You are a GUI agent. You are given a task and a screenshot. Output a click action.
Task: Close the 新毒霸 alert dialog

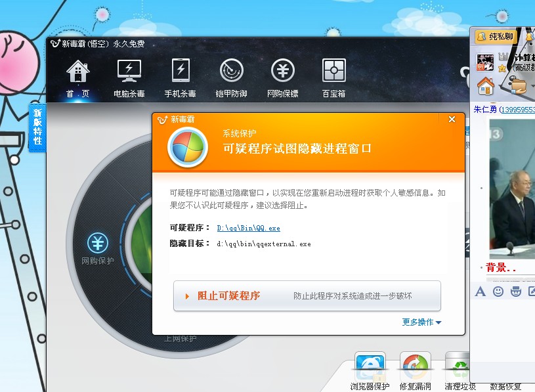[452, 119]
